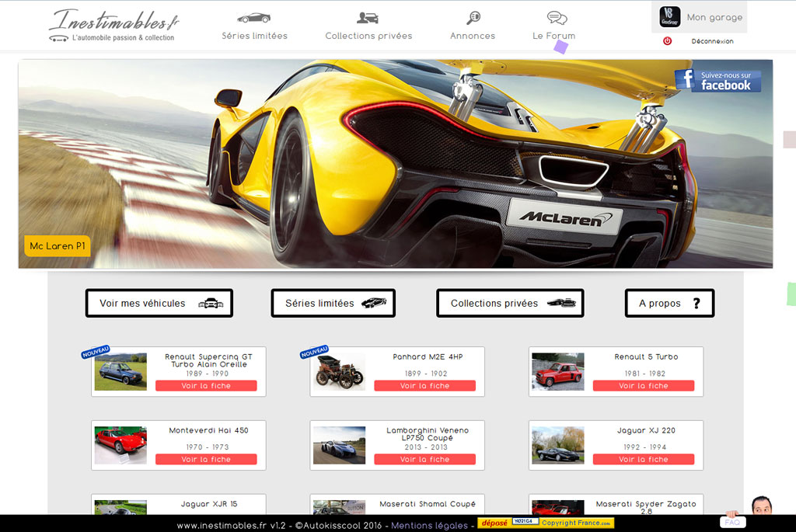Click the Jaguar XJ 220 thumbnail

558,445
